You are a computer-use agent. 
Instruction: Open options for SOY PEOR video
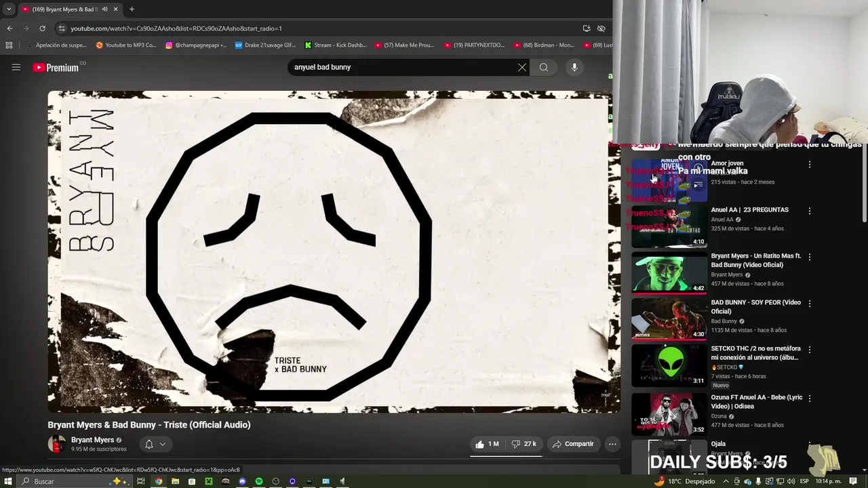[x=809, y=303]
